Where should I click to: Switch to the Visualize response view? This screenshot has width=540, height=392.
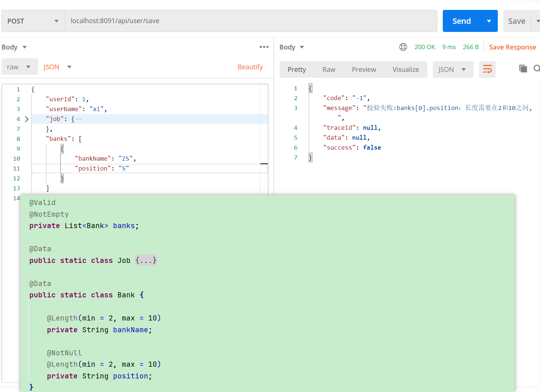coord(406,69)
